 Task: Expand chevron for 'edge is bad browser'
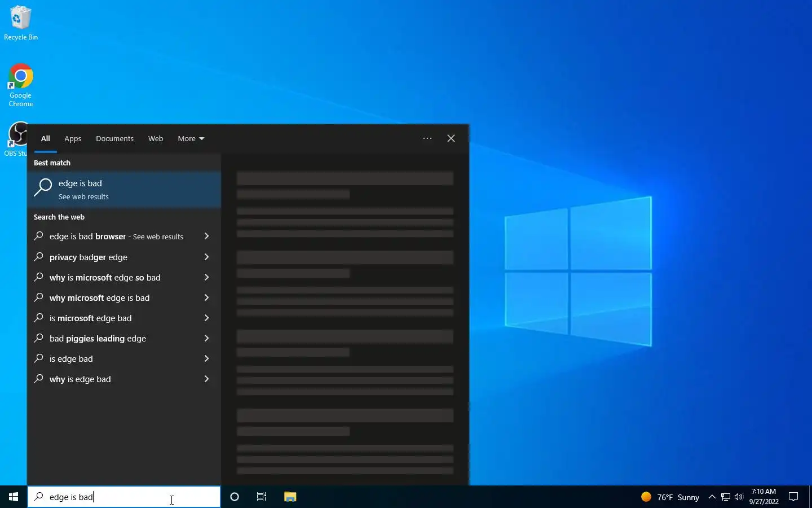point(206,237)
